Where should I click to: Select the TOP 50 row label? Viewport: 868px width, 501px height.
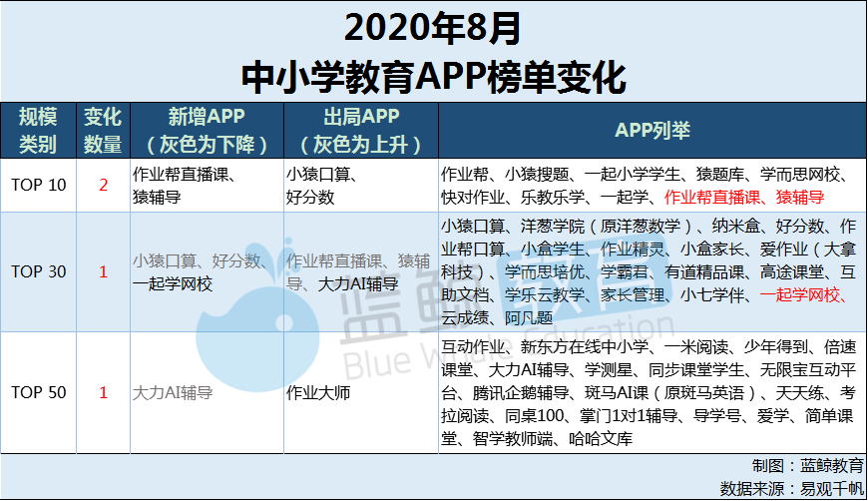pyautogui.click(x=39, y=392)
